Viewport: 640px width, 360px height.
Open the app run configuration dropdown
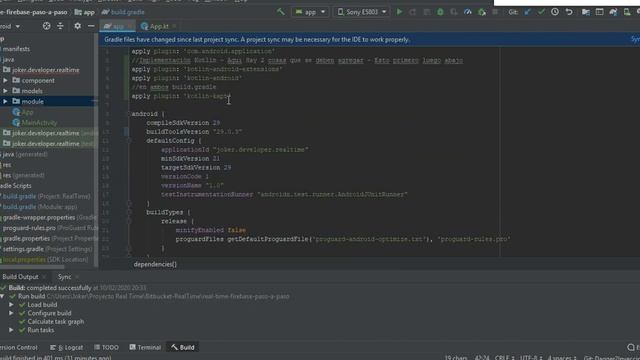pyautogui.click(x=310, y=12)
